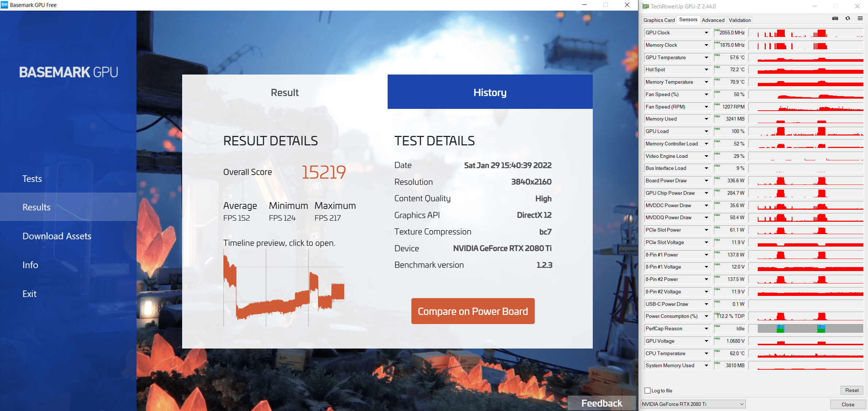
Task: Click the PerfCap Reason color graph
Action: tap(806, 329)
